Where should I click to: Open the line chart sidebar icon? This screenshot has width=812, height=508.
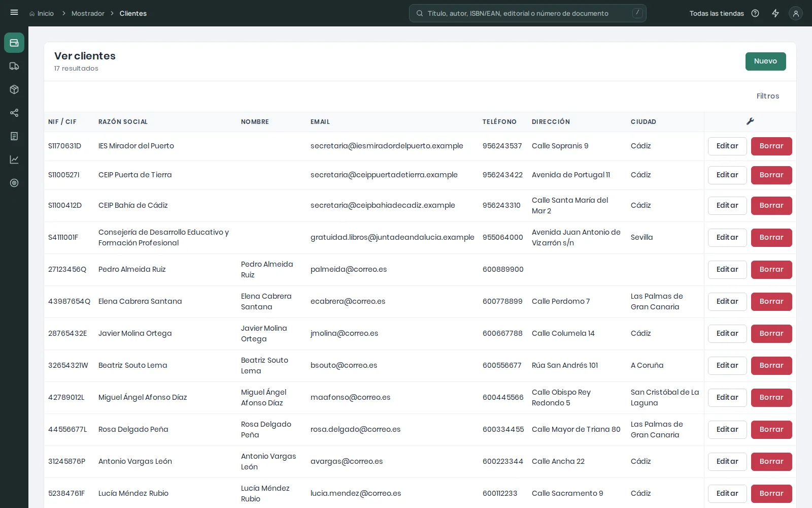pyautogui.click(x=14, y=160)
